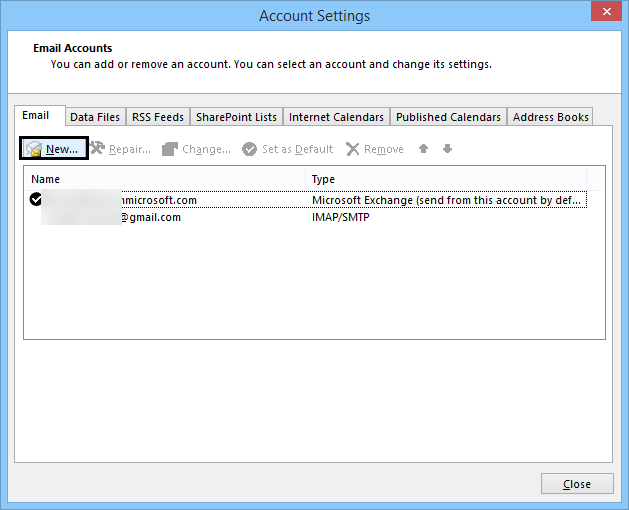Viewport: 629px width, 510px height.
Task: Click the Remove account button
Action: pos(375,149)
